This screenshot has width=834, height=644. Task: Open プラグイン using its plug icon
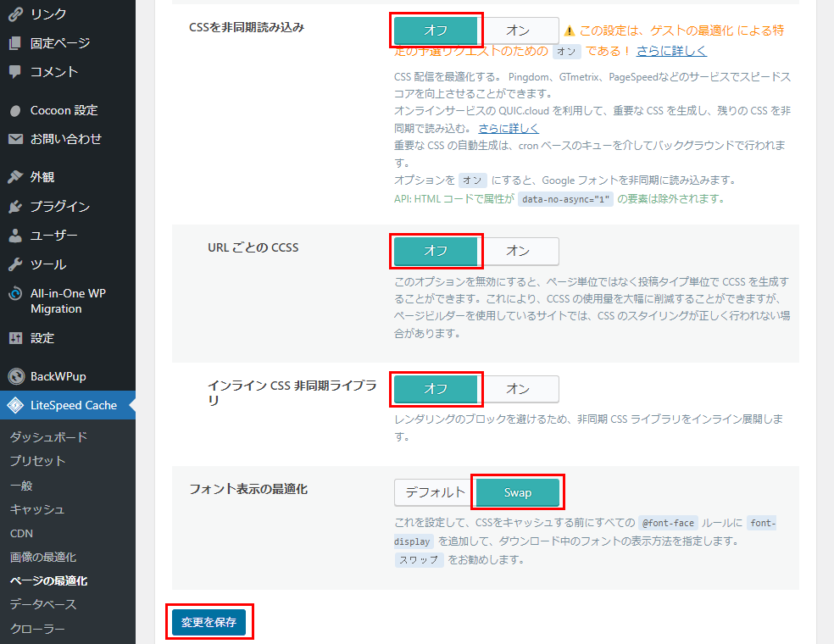[x=15, y=206]
